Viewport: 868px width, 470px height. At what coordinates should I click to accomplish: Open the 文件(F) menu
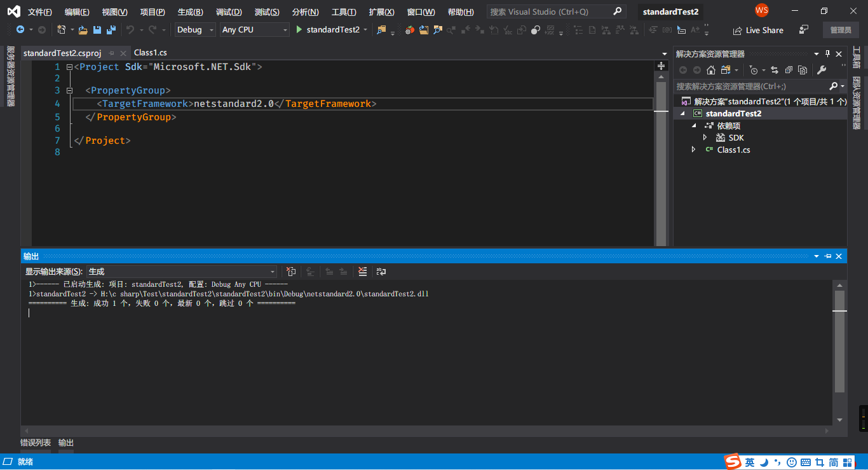coord(40,12)
